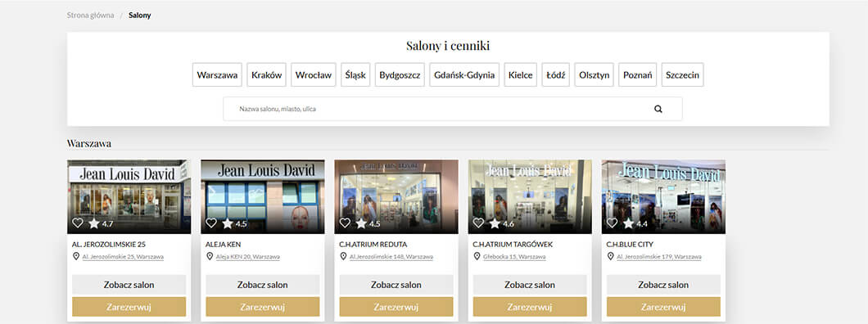Click map pin icon for Al. Jerozolimskie 25

[x=76, y=257]
